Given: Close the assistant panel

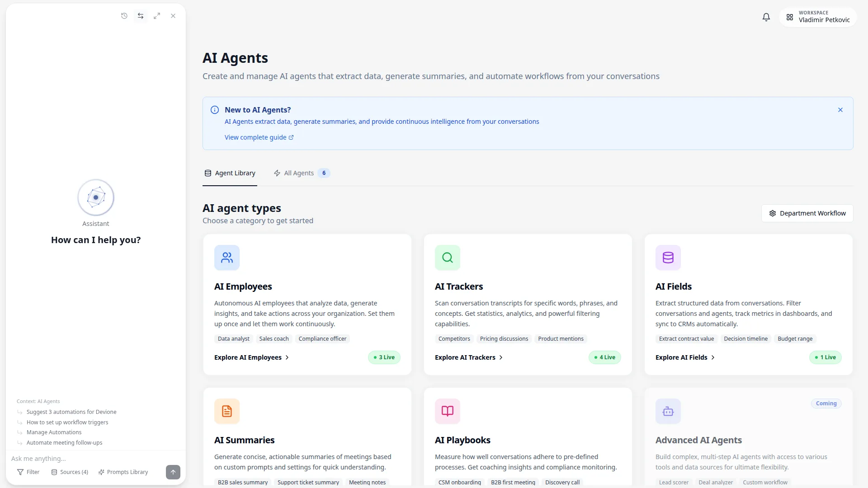Looking at the screenshot, I should pyautogui.click(x=173, y=16).
